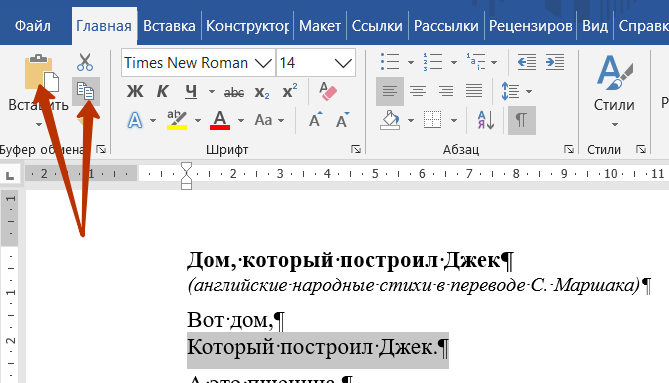
Task: Click the first line indent marker on ruler
Action: pos(186,167)
